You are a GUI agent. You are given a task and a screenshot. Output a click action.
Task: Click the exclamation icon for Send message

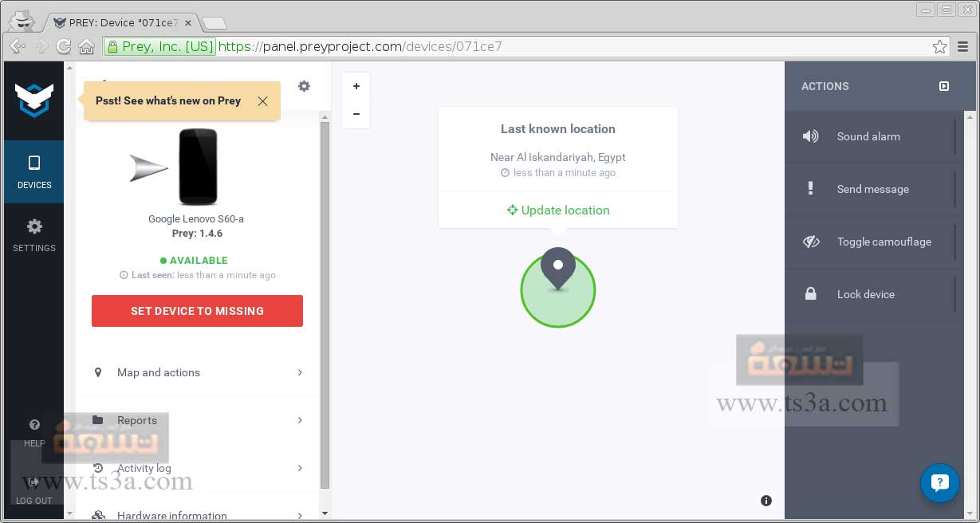coord(810,189)
